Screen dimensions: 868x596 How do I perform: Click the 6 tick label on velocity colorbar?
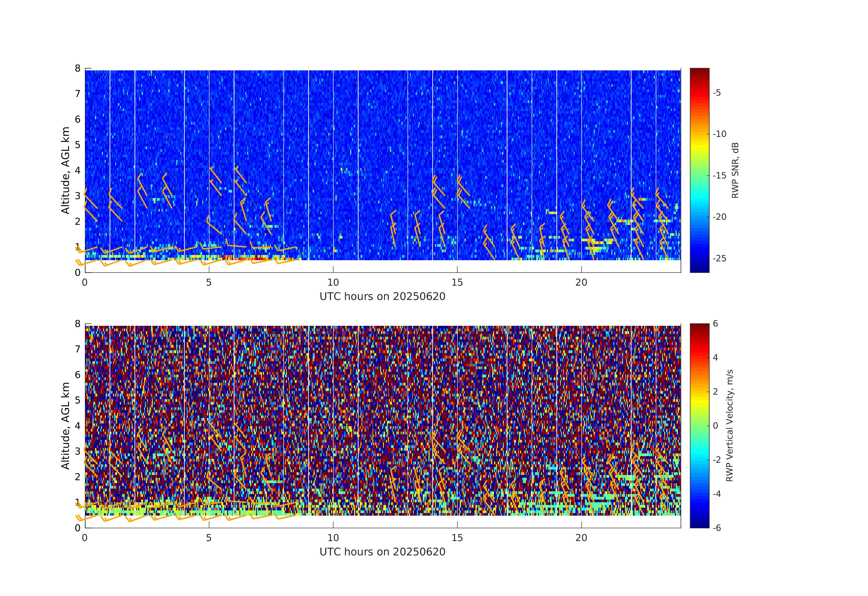[715, 324]
